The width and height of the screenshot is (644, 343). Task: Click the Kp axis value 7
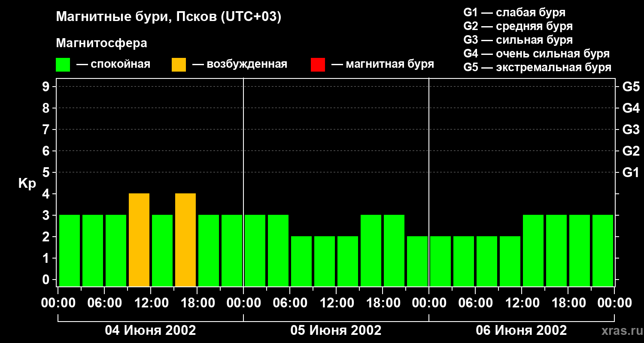coord(47,129)
